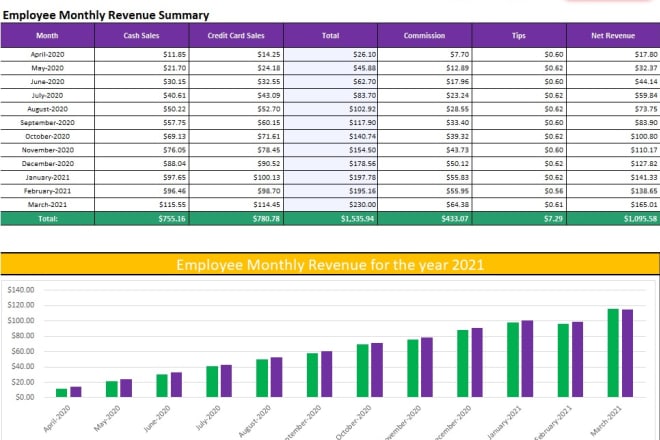Screen dimensions: 660x440
Task: Click the Commission column header
Action: (x=424, y=35)
